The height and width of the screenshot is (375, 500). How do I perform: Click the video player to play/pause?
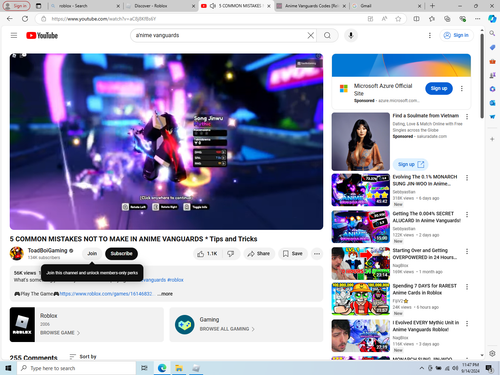(x=166, y=141)
